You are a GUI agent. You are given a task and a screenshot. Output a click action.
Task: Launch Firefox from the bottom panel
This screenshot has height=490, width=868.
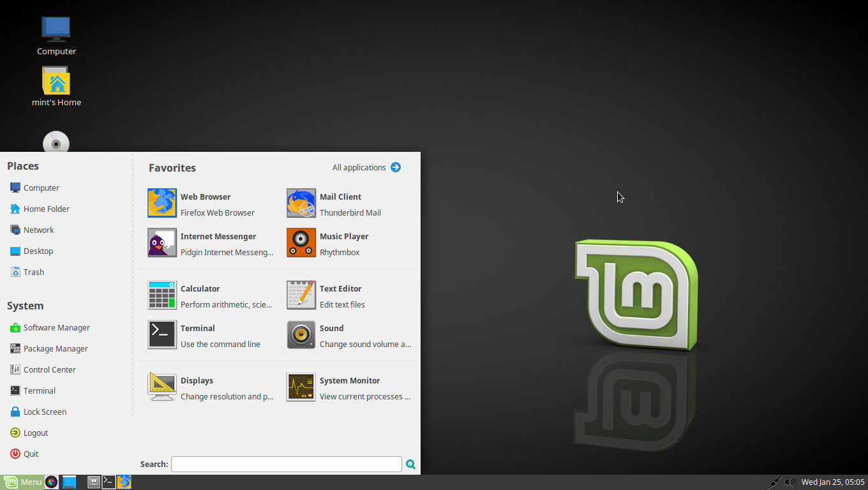click(x=124, y=482)
